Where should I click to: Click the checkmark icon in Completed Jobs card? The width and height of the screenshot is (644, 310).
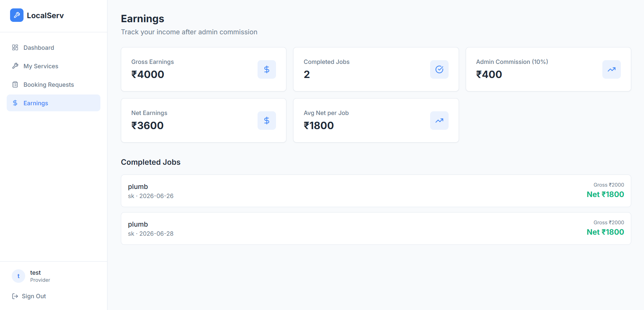pyautogui.click(x=439, y=69)
